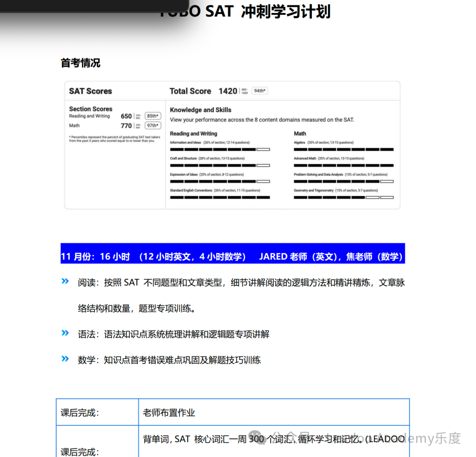This screenshot has height=457, width=476.
Task: Click the Information and Ideas label
Action: pyautogui.click(x=185, y=143)
